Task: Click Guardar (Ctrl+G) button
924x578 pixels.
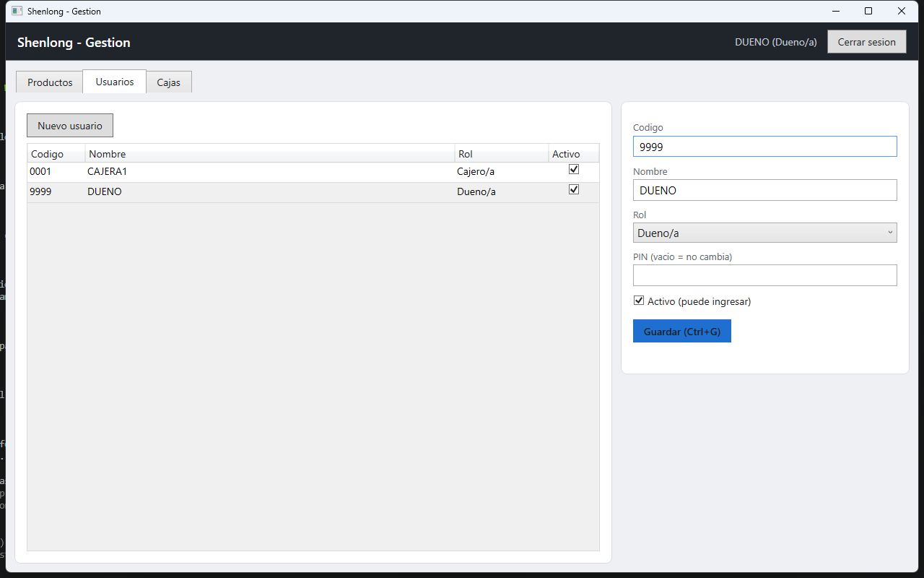Action: coord(682,331)
